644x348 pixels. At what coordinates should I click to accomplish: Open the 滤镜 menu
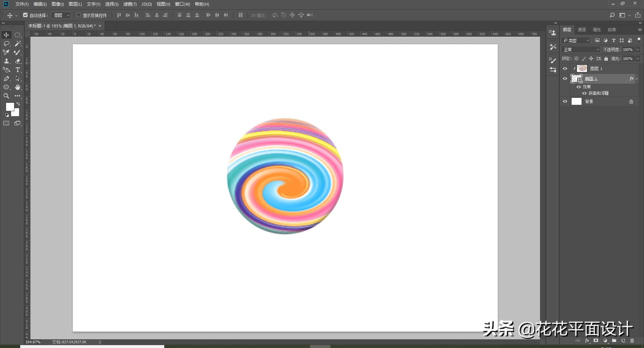coord(130,4)
